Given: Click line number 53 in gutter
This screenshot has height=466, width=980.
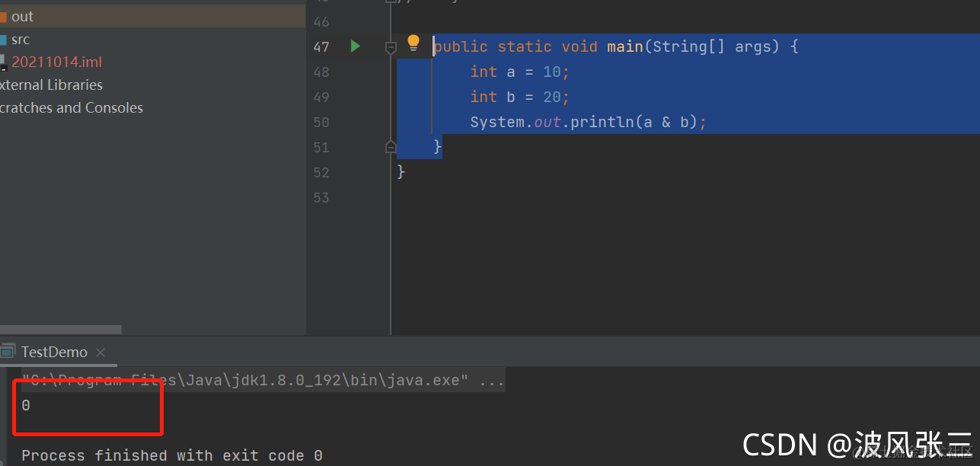Looking at the screenshot, I should (x=321, y=197).
